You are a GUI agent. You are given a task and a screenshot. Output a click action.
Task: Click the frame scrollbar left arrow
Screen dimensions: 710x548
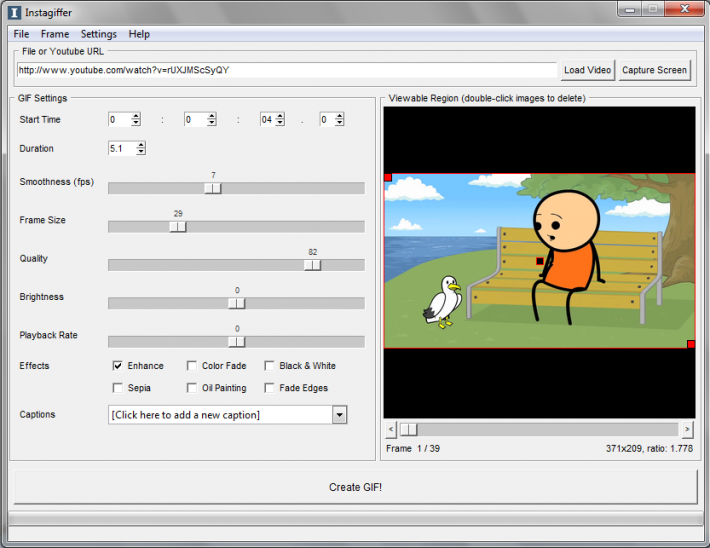pos(391,429)
